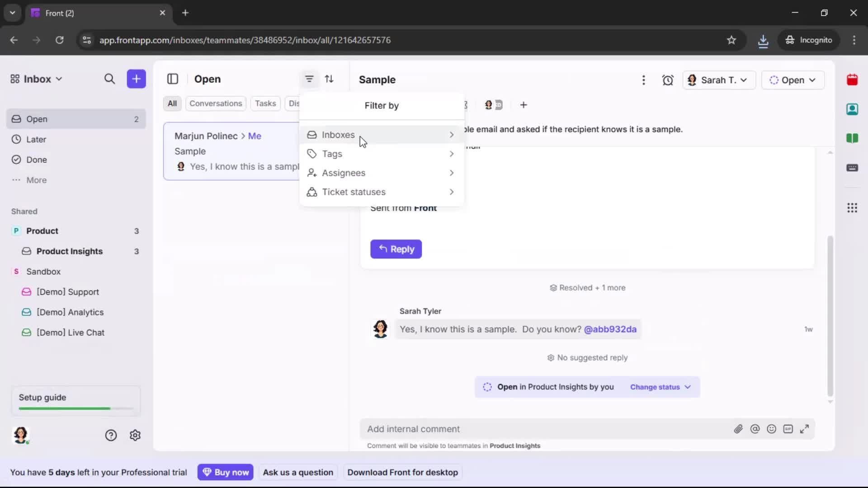Mention a teammate with the @ icon
The height and width of the screenshot is (488, 868).
click(755, 429)
